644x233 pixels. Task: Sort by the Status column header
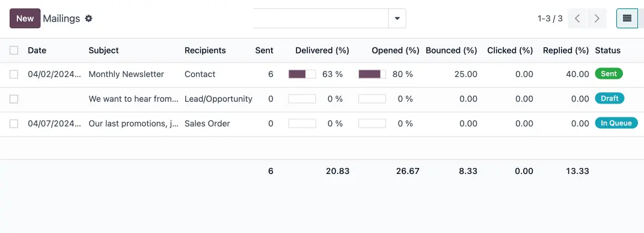pyautogui.click(x=607, y=51)
